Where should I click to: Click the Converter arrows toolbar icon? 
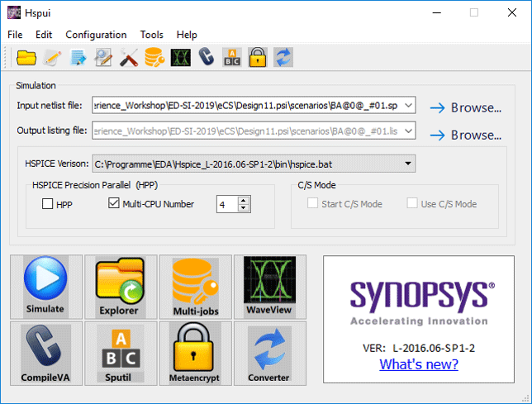(283, 57)
